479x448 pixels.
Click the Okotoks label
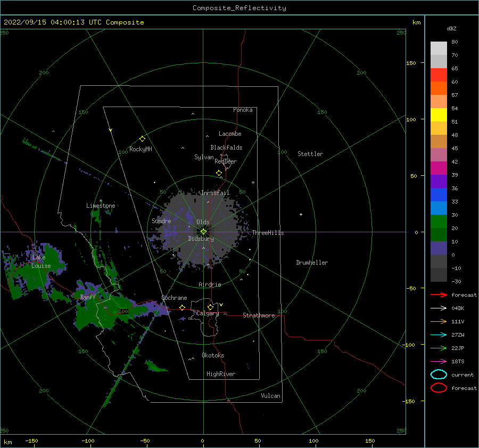[213, 355]
